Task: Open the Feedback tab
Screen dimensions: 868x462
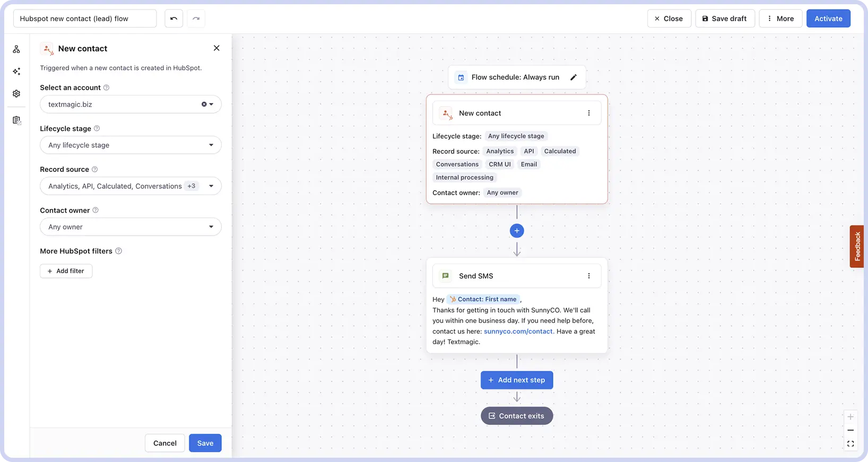Action: tap(857, 247)
